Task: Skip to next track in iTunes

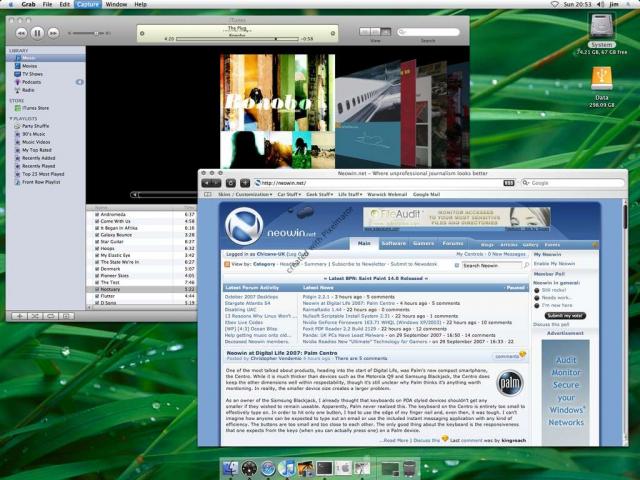Action: coord(53,33)
